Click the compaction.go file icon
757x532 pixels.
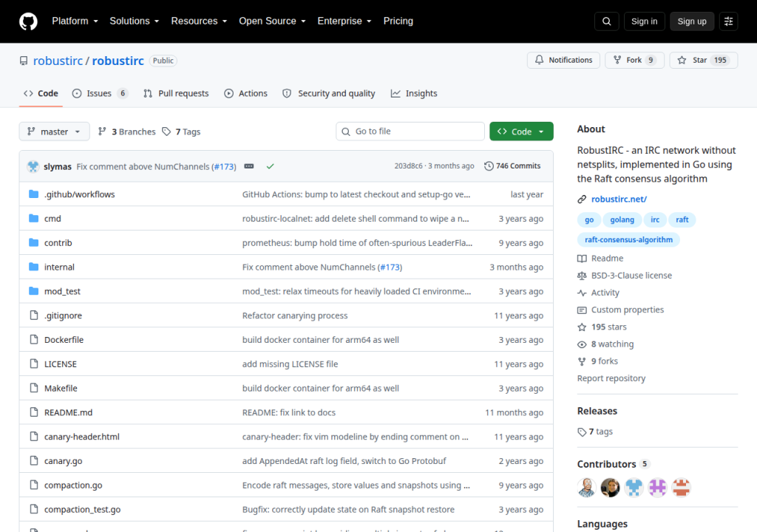pyautogui.click(x=34, y=485)
